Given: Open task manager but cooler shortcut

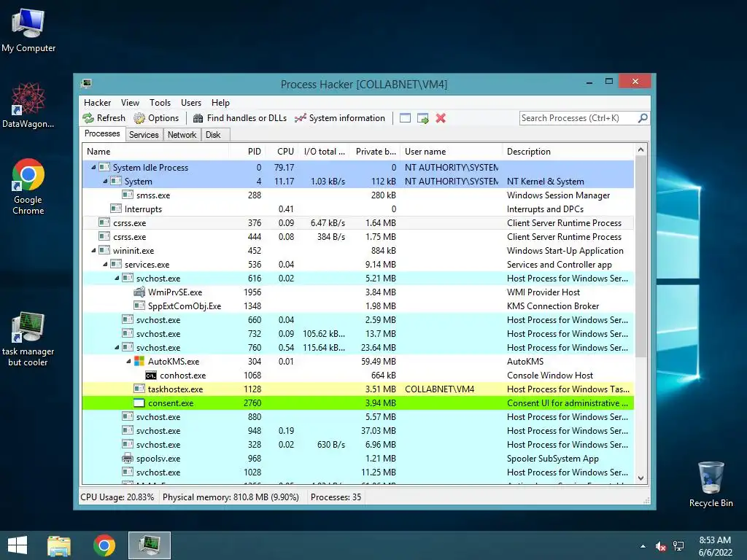Looking at the screenshot, I should pos(28,338).
